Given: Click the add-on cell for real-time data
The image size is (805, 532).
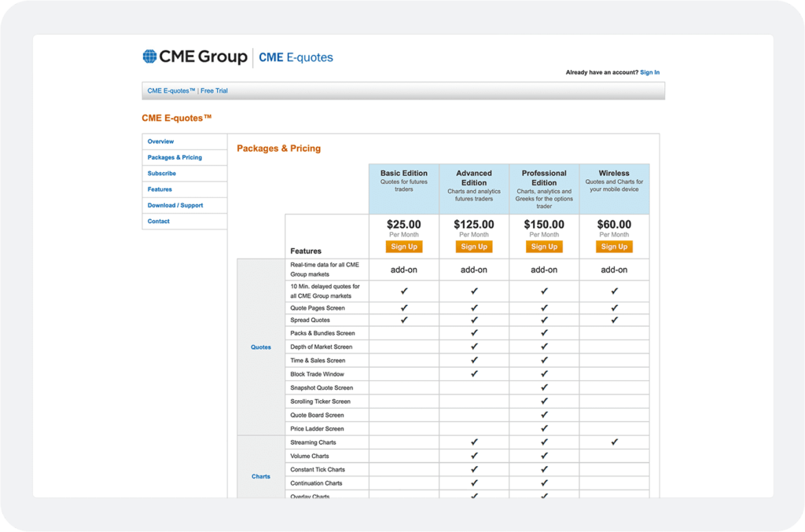Looking at the screenshot, I should [403, 270].
